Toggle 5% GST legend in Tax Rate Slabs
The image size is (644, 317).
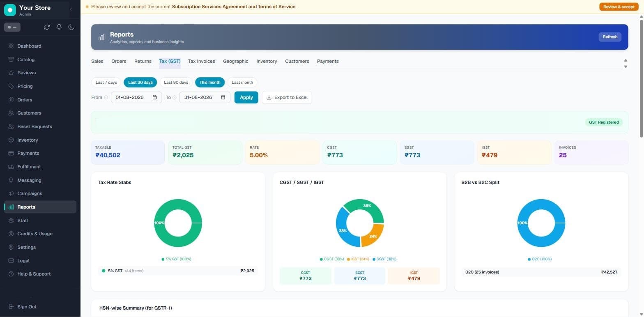pyautogui.click(x=176, y=259)
